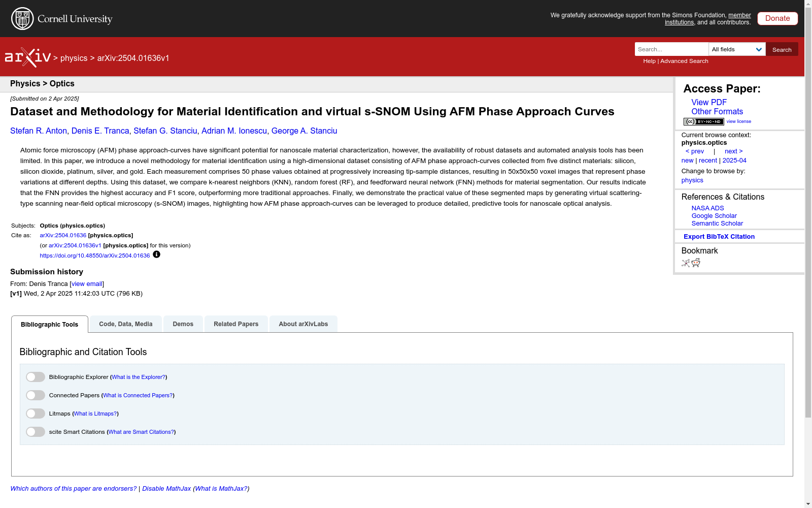The image size is (812, 508).
Task: Click arXiv:2504.01636 cite link
Action: click(63, 235)
